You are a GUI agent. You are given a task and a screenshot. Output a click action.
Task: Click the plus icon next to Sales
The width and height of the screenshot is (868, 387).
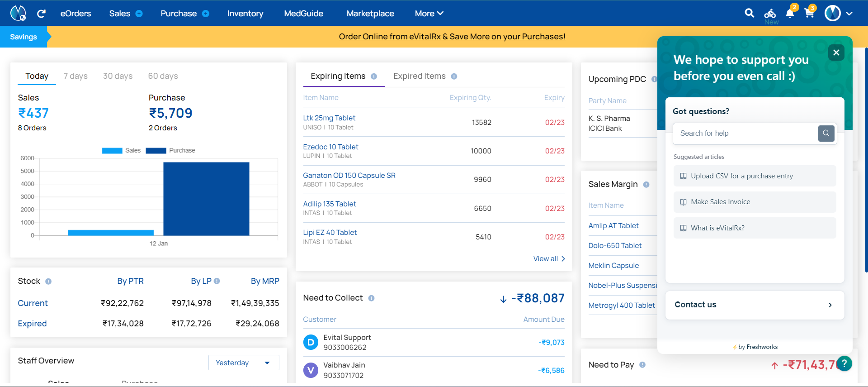pos(139,14)
